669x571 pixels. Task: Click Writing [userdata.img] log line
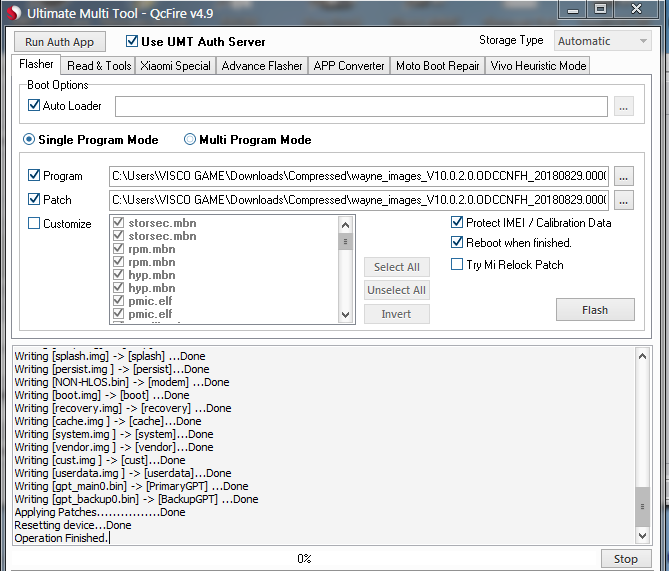(123, 473)
